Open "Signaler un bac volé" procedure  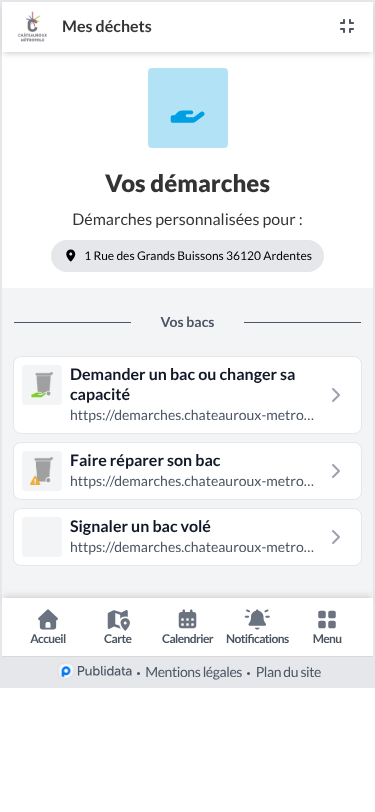(188, 537)
